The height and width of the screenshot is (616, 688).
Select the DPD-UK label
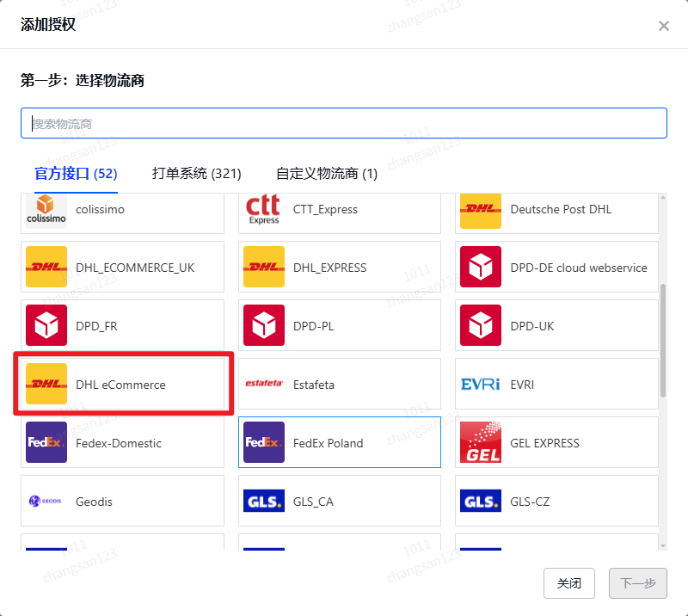coord(531,326)
